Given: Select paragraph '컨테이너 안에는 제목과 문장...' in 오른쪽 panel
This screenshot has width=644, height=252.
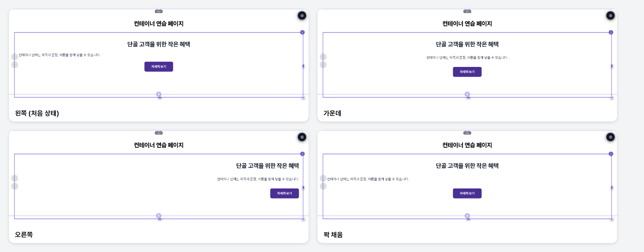Looking at the screenshot, I should (x=258, y=179).
